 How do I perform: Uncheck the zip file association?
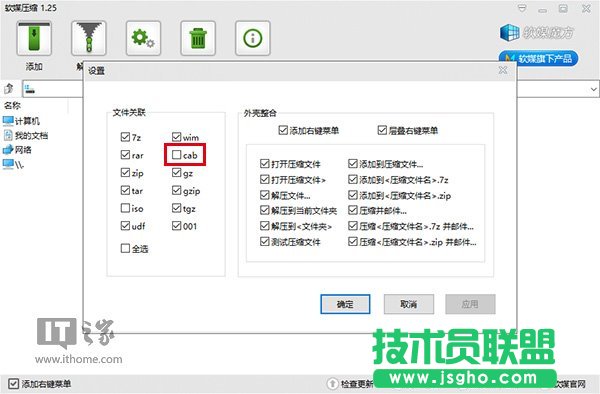[x=125, y=173]
